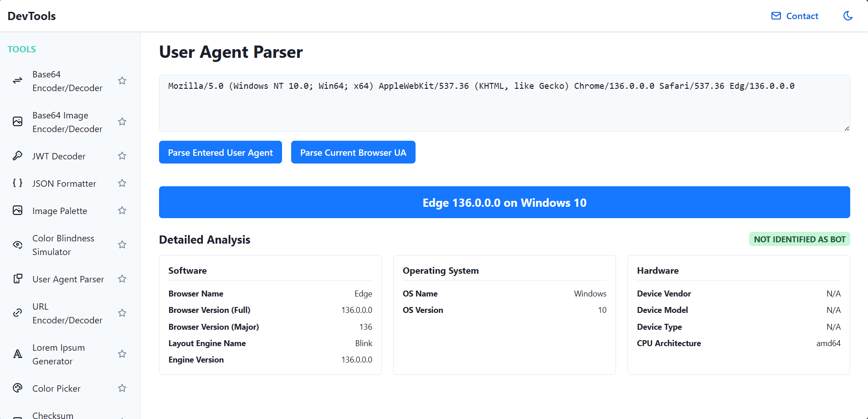Click the Color Picker palette icon

[17, 388]
